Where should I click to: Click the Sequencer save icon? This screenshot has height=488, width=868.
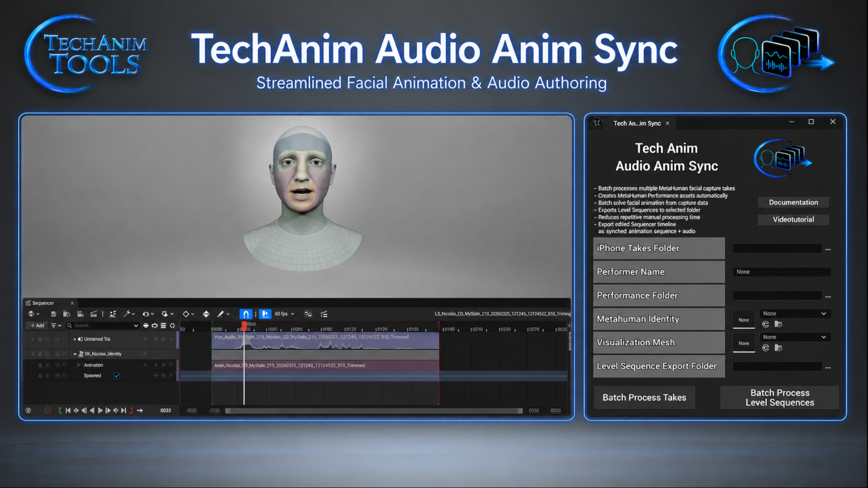click(53, 314)
